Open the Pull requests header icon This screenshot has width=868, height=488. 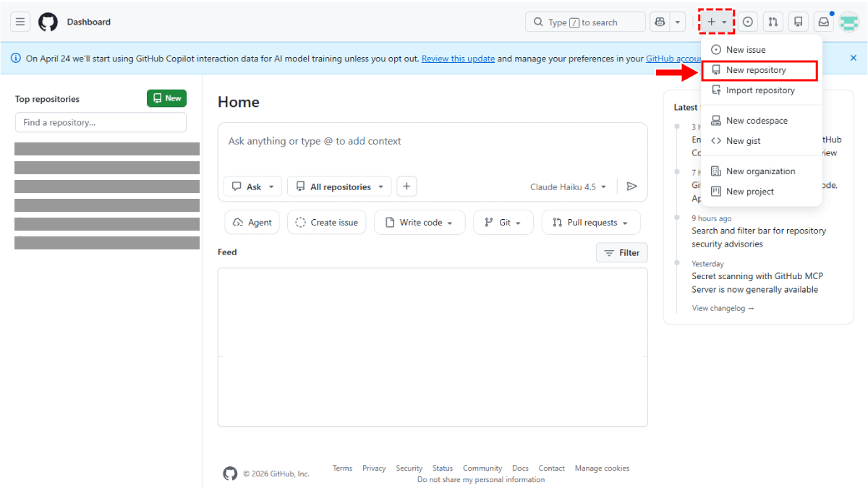tap(773, 22)
